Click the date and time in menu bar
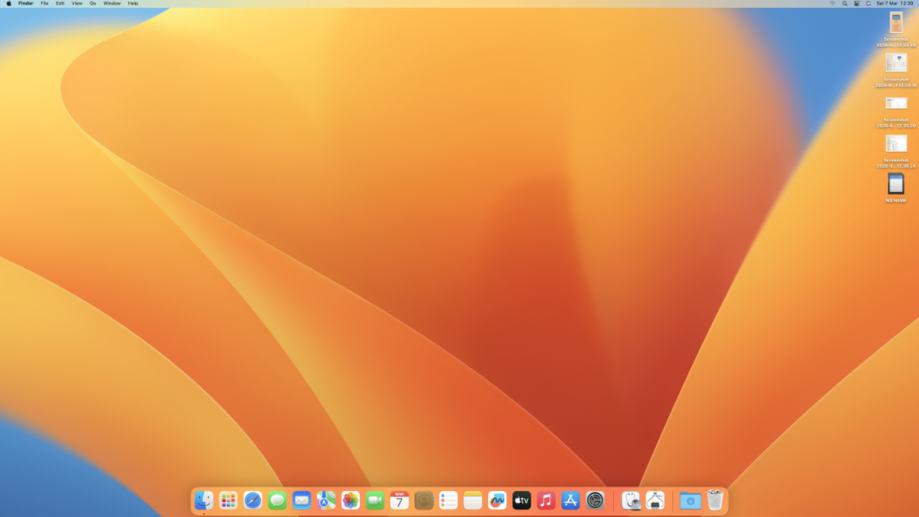 [x=894, y=4]
